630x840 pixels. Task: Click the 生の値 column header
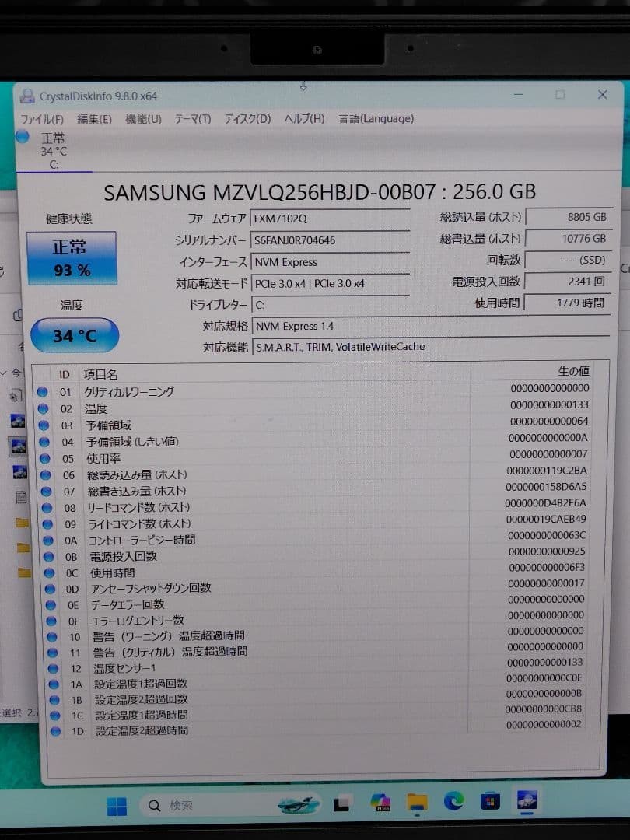(574, 371)
